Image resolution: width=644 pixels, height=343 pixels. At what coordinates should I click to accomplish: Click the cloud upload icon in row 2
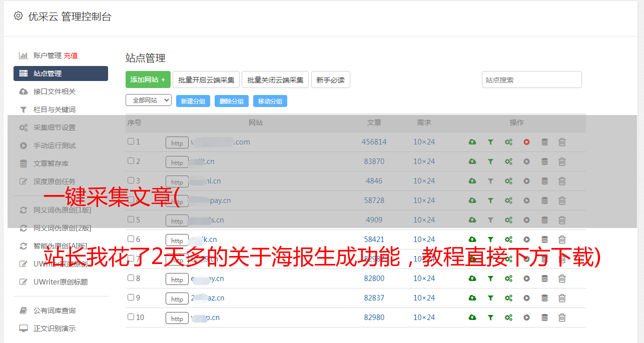click(472, 161)
